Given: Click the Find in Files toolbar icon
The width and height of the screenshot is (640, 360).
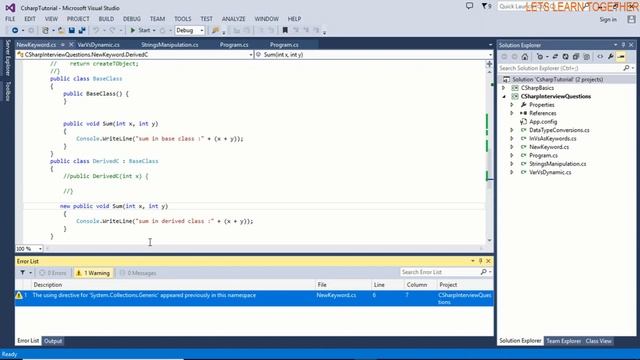Looking at the screenshot, I should [215, 30].
